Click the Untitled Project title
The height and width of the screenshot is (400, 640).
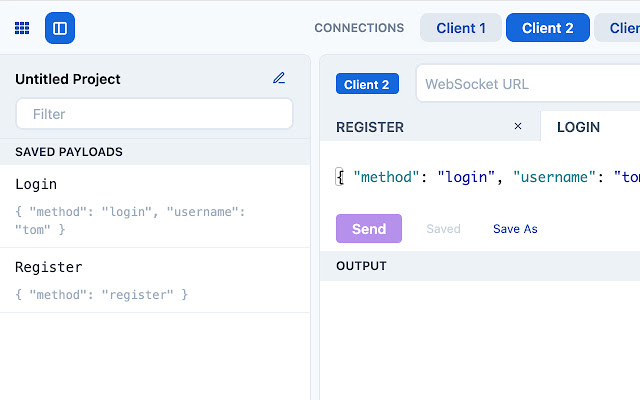coord(68,79)
